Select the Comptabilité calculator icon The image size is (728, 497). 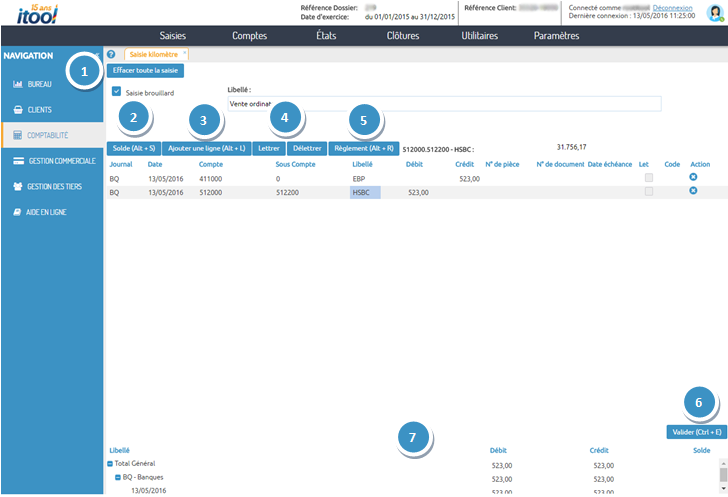point(18,134)
